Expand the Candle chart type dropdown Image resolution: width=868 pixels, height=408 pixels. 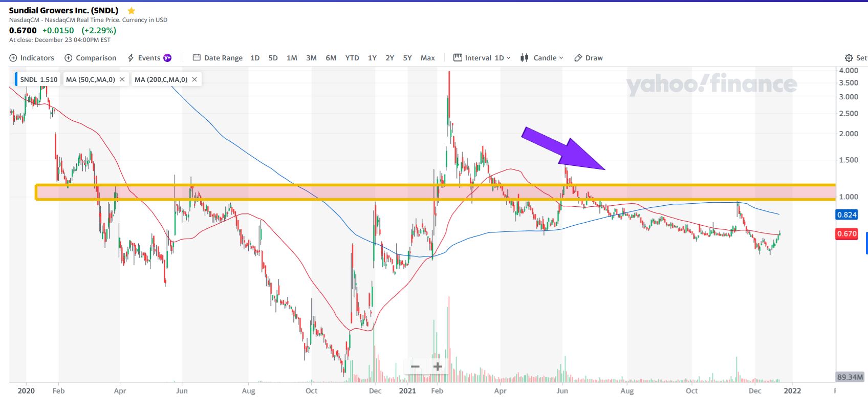[541, 58]
